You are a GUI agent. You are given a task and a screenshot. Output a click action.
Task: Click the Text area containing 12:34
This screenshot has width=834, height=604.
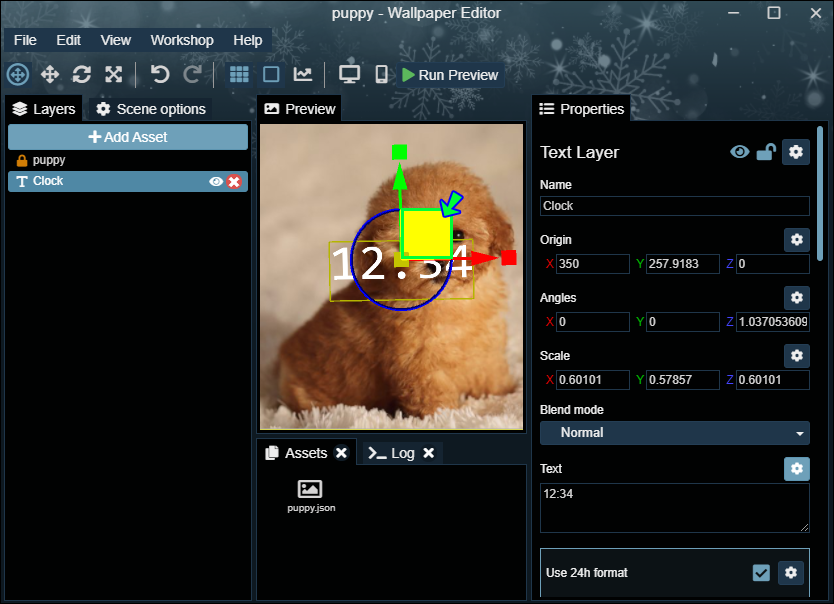coord(674,508)
